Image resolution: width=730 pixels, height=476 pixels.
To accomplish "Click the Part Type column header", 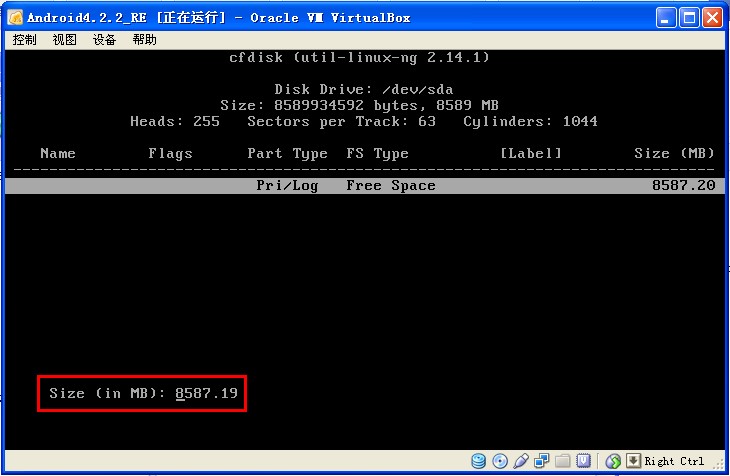I will pos(287,153).
